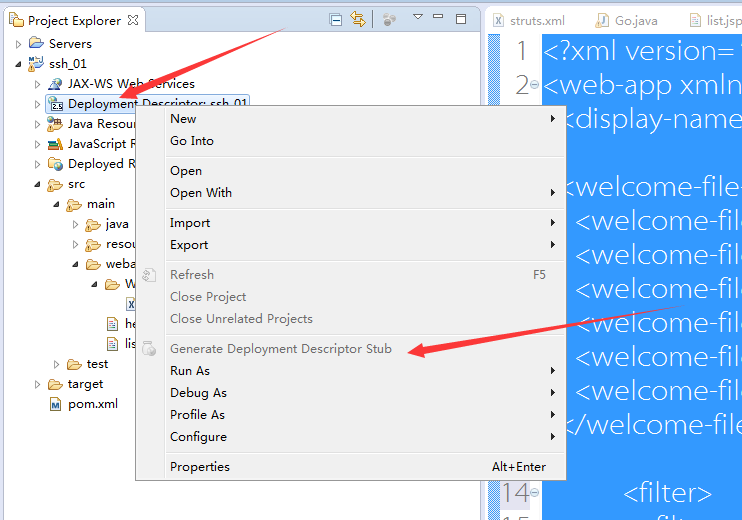The image size is (742, 520).
Task: Click the Project Explorer tab icon
Action: (x=17, y=20)
